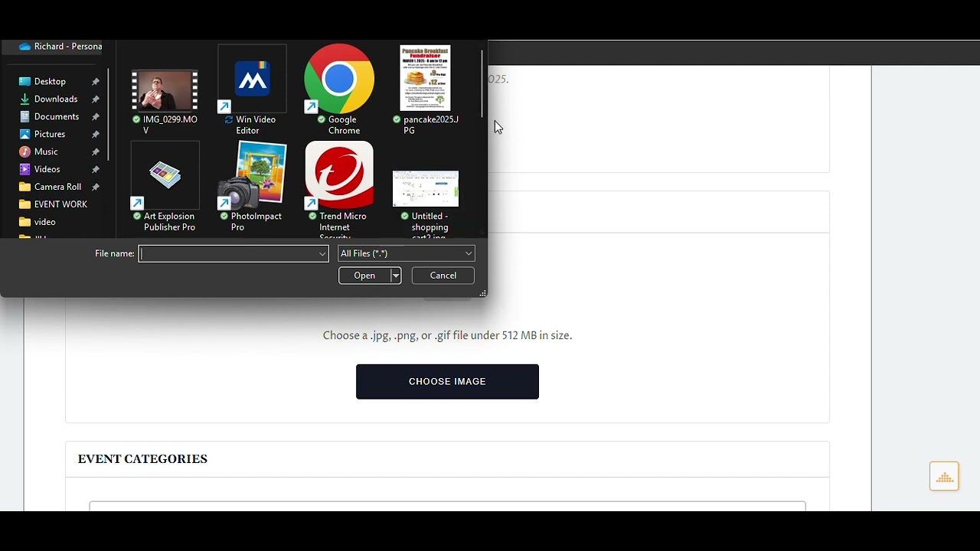This screenshot has width=980, height=551.
Task: Cancel the file open dialog
Action: pos(443,275)
